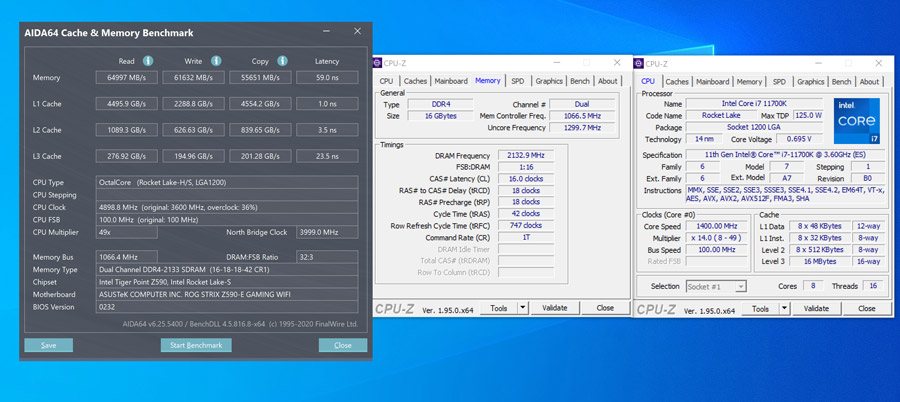Click Validate in CPU-Z CPU window

pos(816,309)
